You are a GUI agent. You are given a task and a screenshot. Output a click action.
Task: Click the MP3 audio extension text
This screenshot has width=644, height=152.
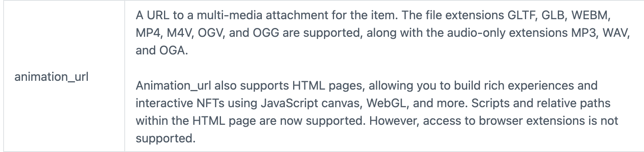pos(583,33)
